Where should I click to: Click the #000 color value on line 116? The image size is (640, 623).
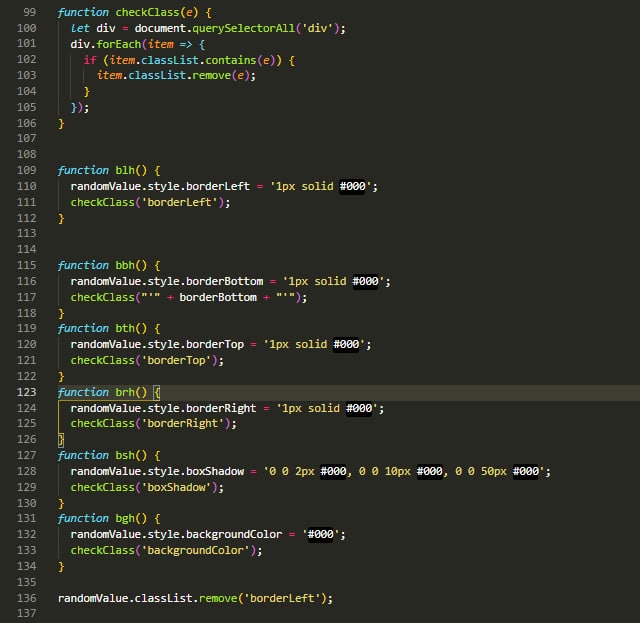tap(365, 281)
